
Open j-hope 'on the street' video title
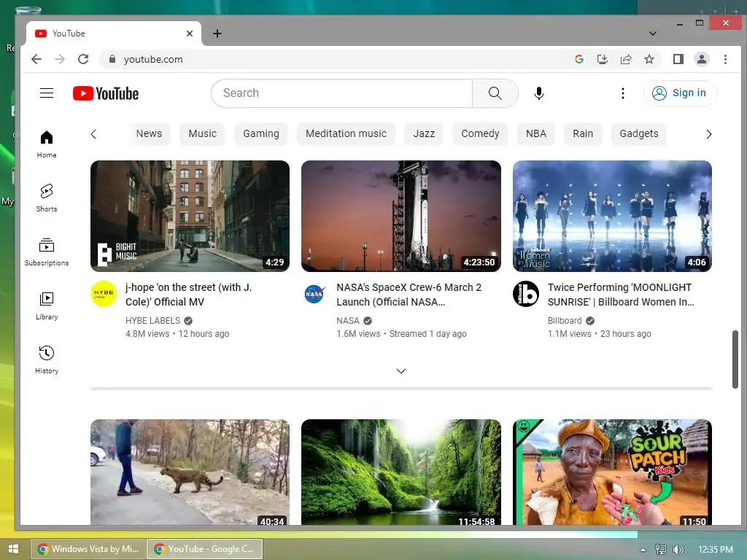(x=189, y=295)
